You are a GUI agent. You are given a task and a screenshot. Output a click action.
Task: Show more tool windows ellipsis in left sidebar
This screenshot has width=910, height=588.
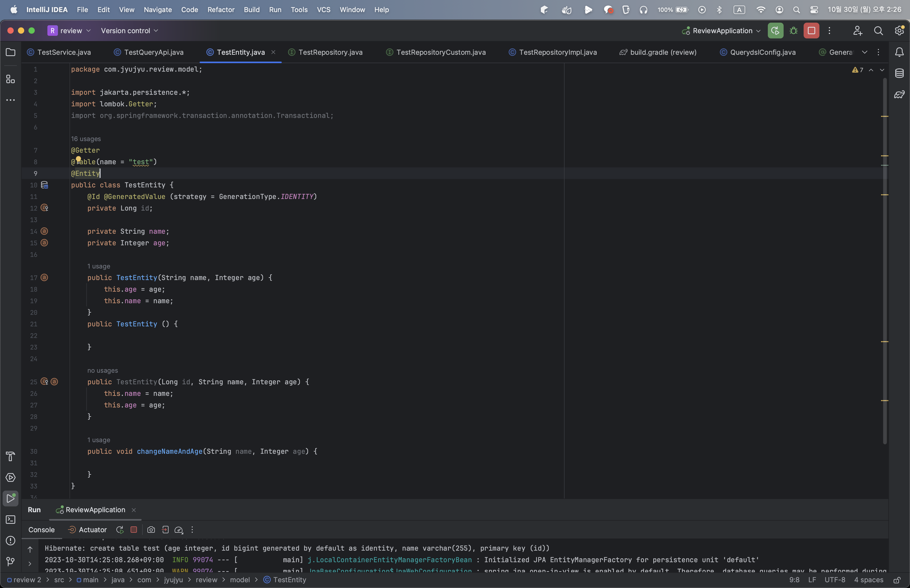[x=11, y=100]
